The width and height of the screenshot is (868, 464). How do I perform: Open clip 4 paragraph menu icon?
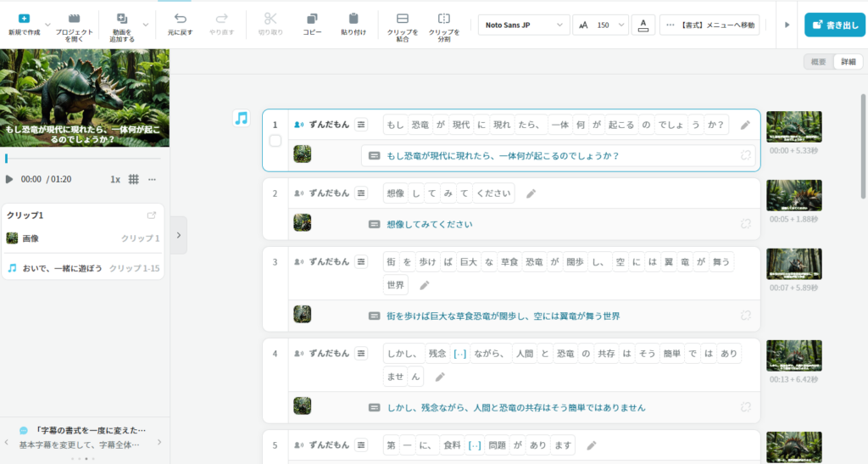coord(361,353)
